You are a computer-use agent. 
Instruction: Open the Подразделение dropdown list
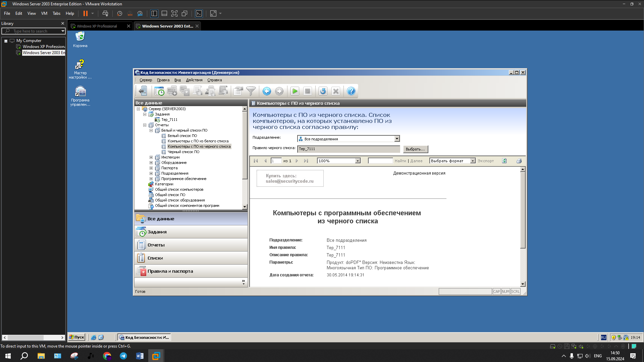click(397, 139)
